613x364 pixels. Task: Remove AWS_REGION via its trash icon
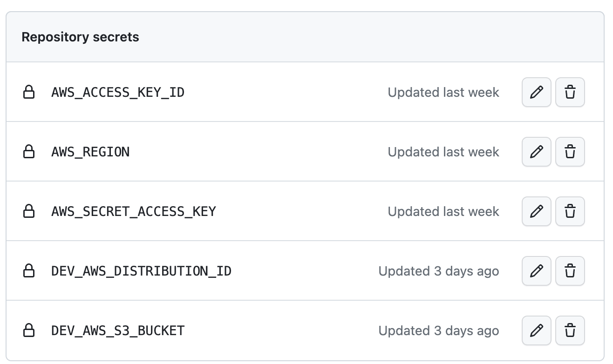point(570,152)
